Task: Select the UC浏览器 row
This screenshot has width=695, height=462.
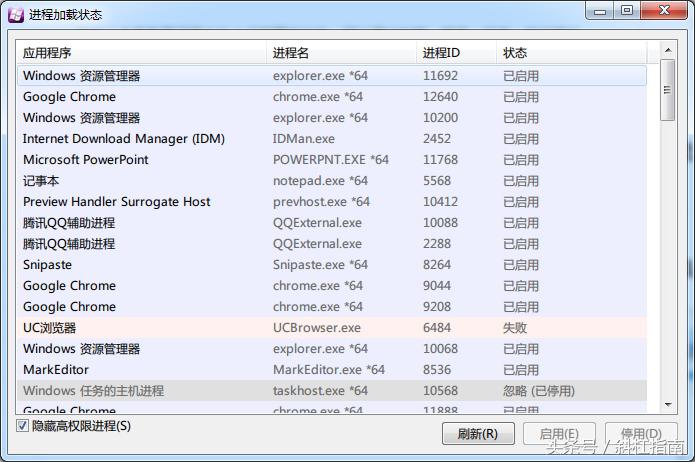Action: pos(332,328)
